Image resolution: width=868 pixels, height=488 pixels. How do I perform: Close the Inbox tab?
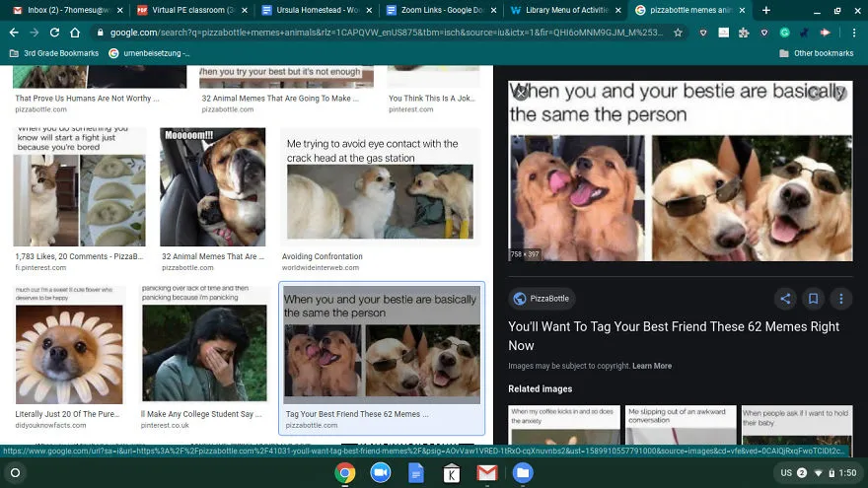click(x=119, y=10)
